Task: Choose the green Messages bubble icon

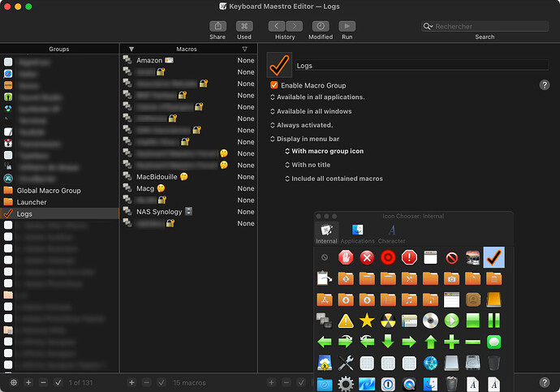Action: pyautogui.click(x=494, y=342)
